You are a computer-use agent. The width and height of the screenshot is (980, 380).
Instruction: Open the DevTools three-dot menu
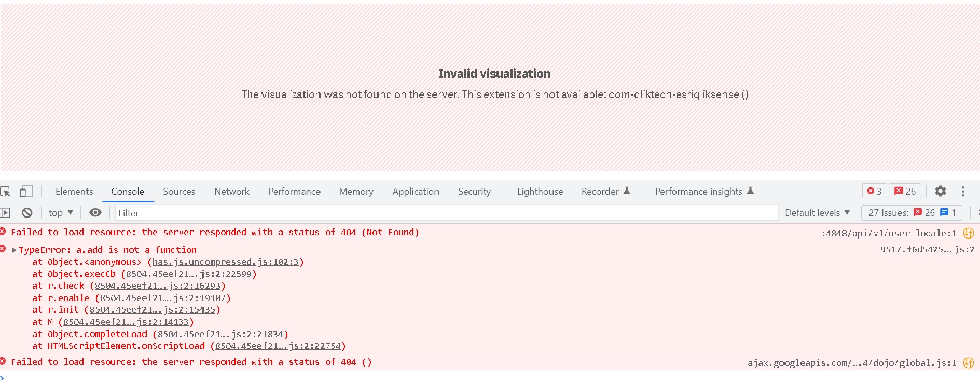pyautogui.click(x=963, y=192)
